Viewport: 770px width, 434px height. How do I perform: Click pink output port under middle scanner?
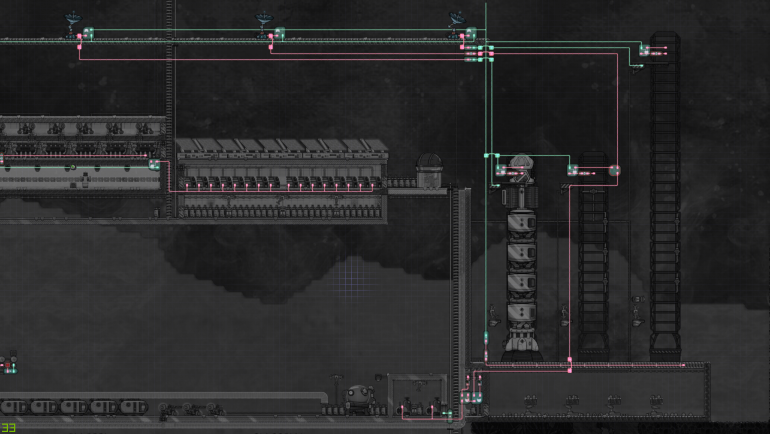click(x=271, y=47)
